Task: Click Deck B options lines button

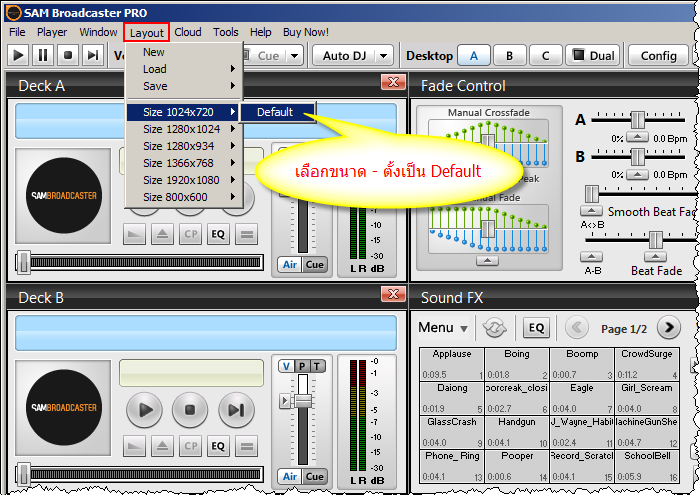Action: tap(246, 446)
